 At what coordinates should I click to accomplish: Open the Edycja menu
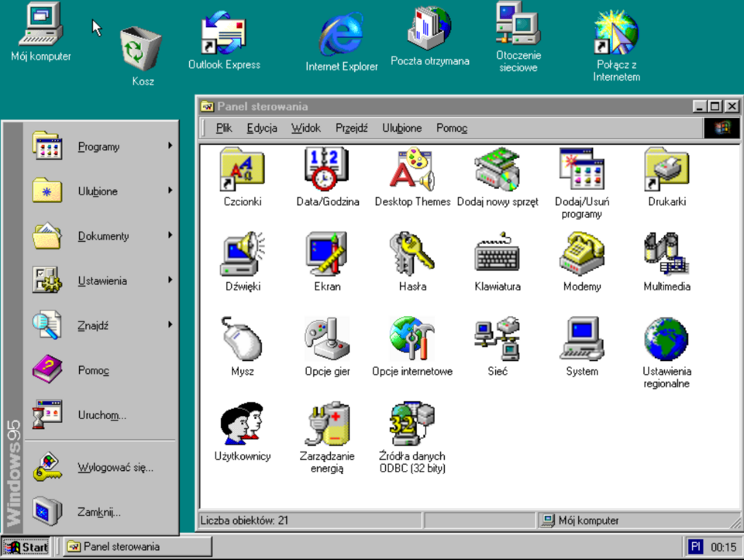[x=262, y=128]
